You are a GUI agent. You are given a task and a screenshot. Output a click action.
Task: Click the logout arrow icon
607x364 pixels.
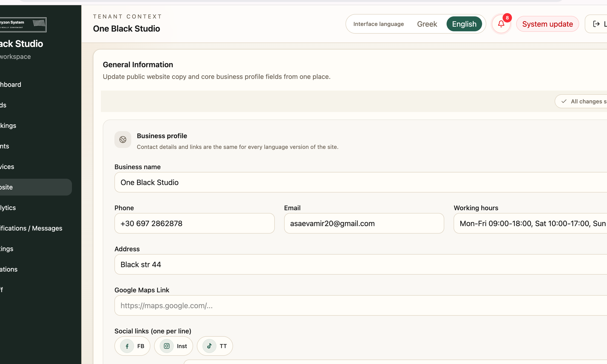596,24
